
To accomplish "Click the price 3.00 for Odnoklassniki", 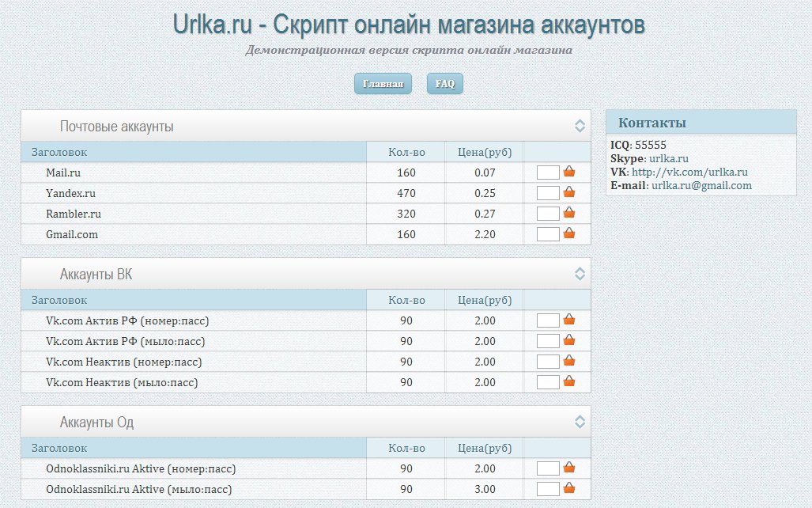I will pyautogui.click(x=485, y=489).
